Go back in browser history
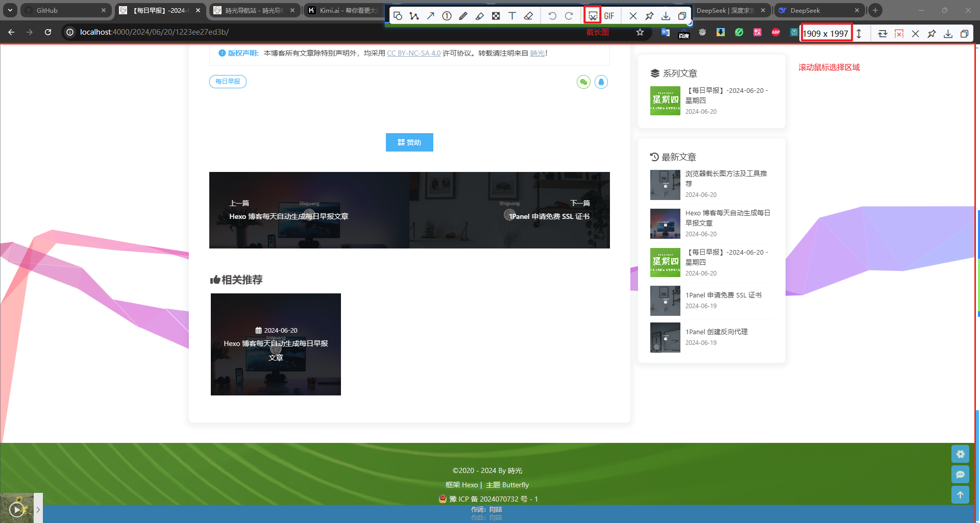Image resolution: width=980 pixels, height=523 pixels. 11,32
